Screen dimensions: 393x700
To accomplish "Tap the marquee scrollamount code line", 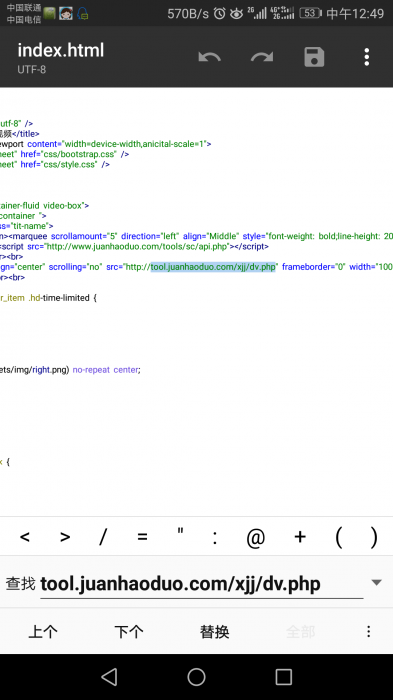I will [x=196, y=236].
